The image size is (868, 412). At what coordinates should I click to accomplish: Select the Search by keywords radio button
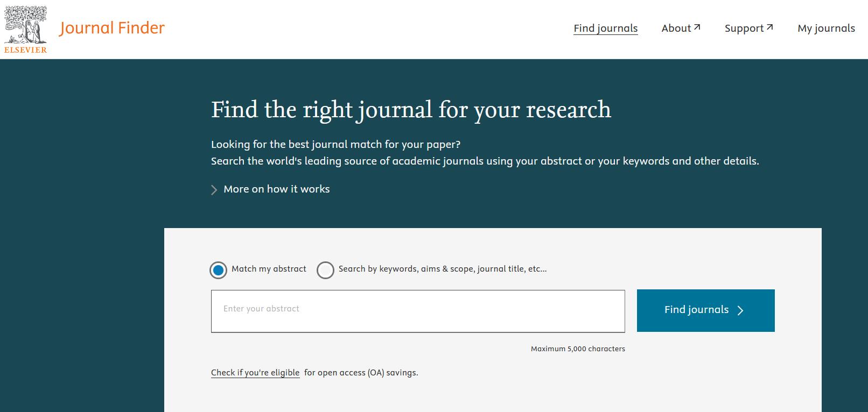click(325, 270)
